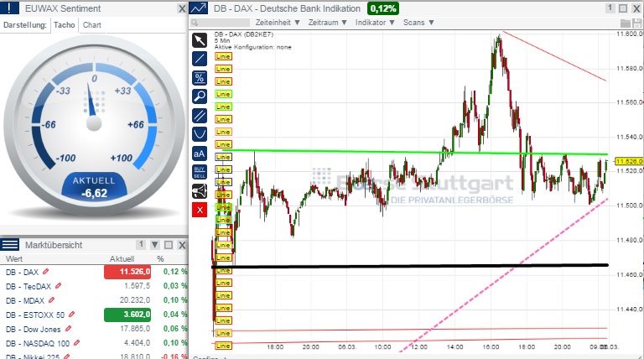Select the line drawing tool
This screenshot has height=359, width=644.
(200, 59)
